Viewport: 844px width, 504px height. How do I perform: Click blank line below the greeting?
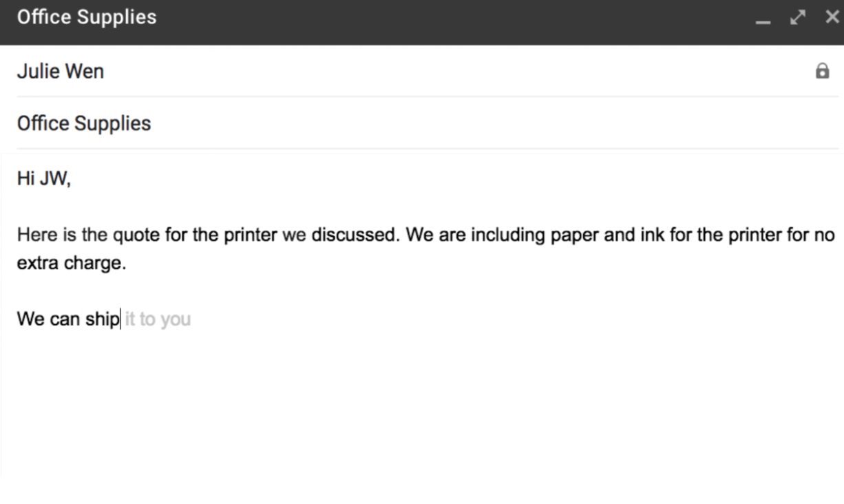(207, 207)
